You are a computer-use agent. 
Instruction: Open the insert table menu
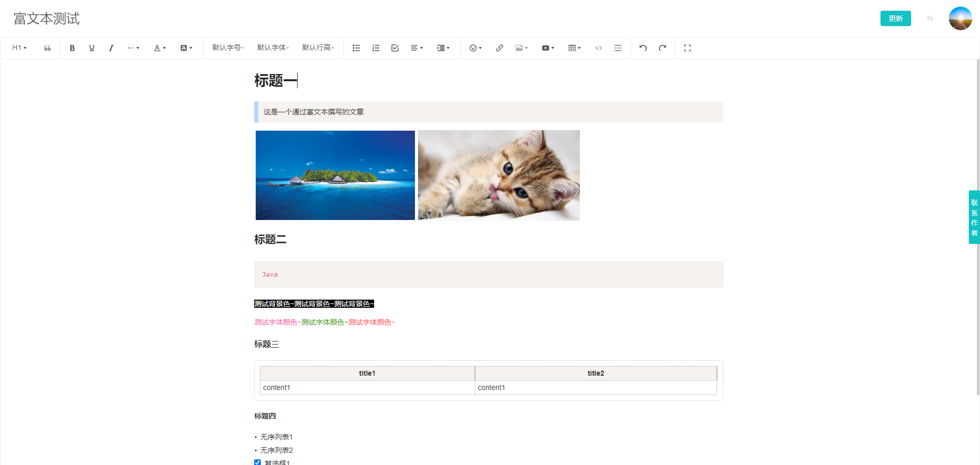coord(574,48)
